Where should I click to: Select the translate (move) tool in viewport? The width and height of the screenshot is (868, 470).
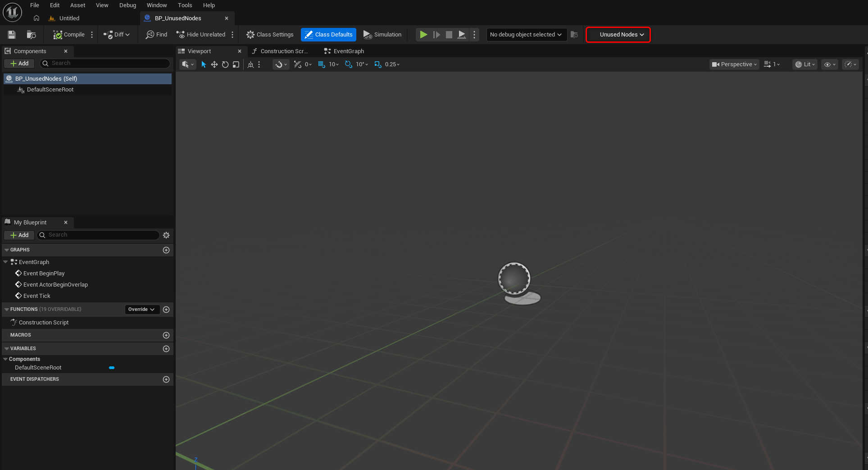pos(214,64)
